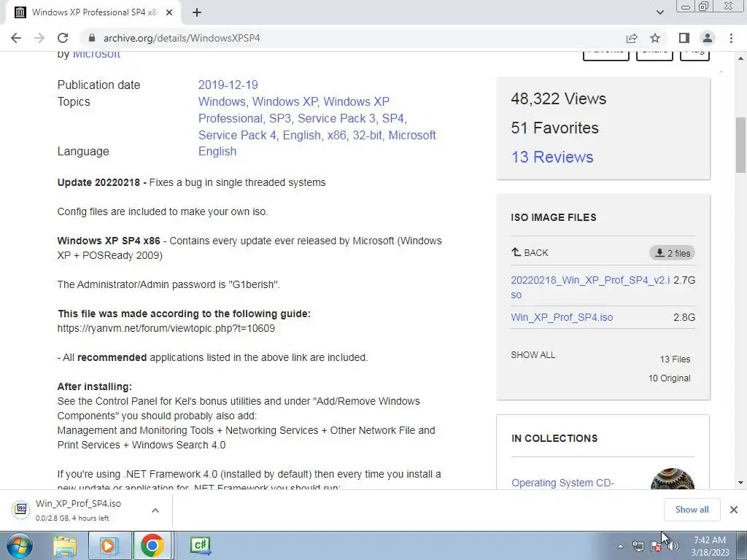The height and width of the screenshot is (560, 747).
Task: Close the Windows XP Professional SP4 tab
Action: coord(169,12)
